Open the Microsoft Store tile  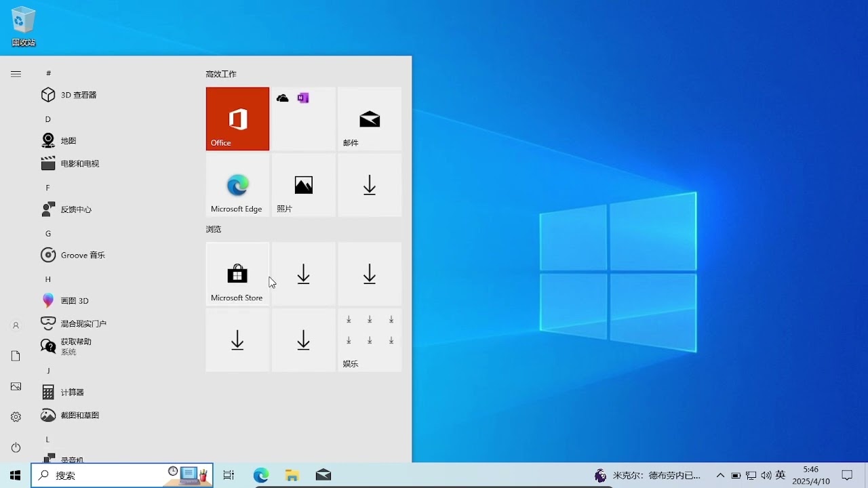(x=237, y=274)
